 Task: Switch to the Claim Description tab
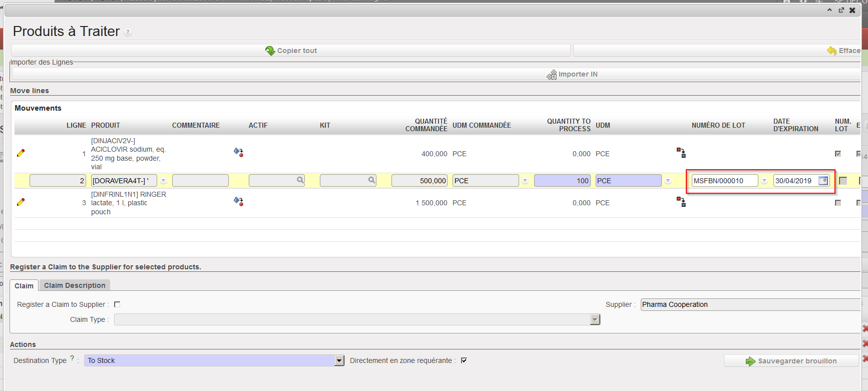75,285
